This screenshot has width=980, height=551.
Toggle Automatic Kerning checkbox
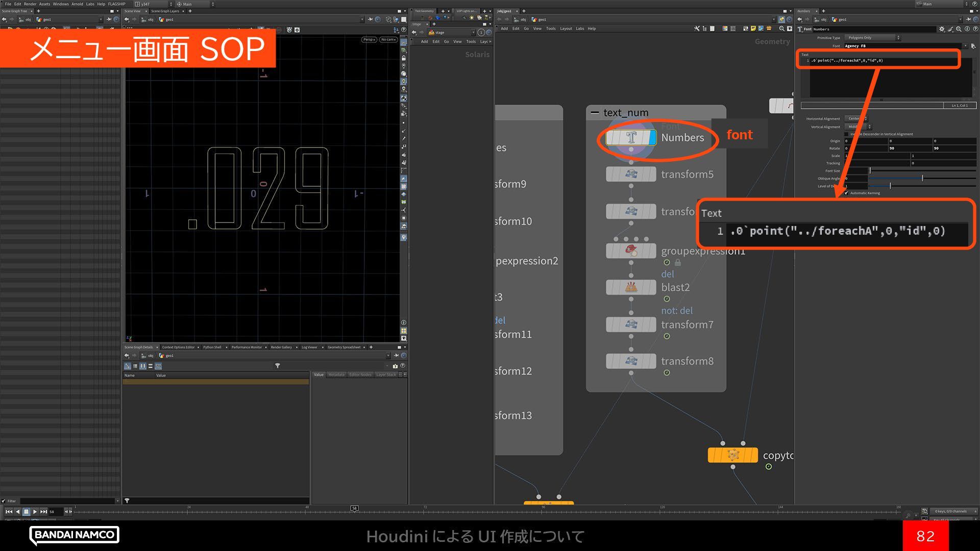(846, 193)
